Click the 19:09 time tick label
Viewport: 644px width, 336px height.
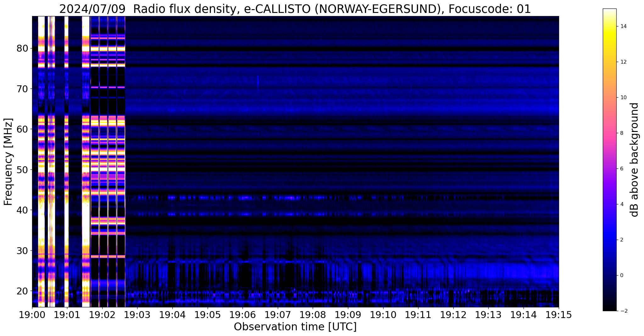tap(348, 315)
